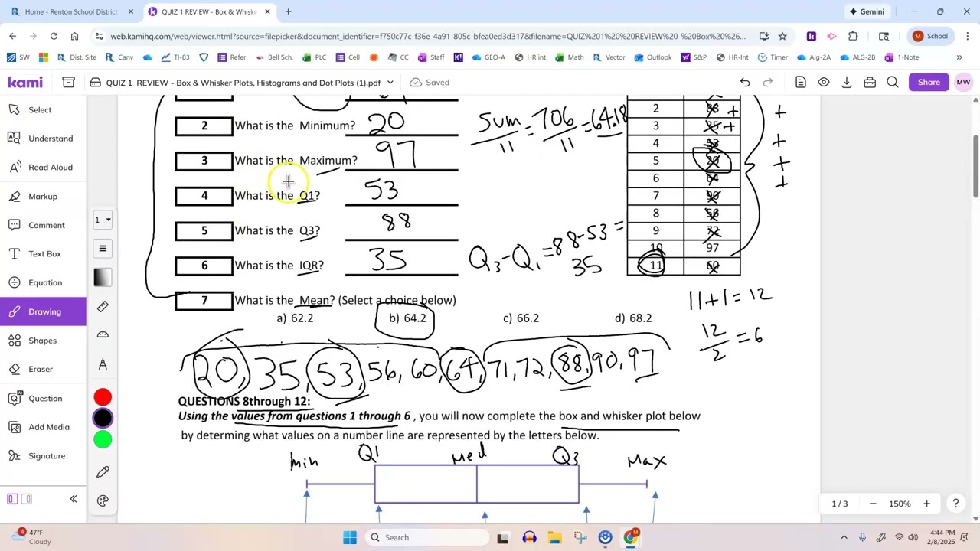Open File Explorer folder on taskbar
Image resolution: width=980 pixels, height=551 pixels.
554,537
